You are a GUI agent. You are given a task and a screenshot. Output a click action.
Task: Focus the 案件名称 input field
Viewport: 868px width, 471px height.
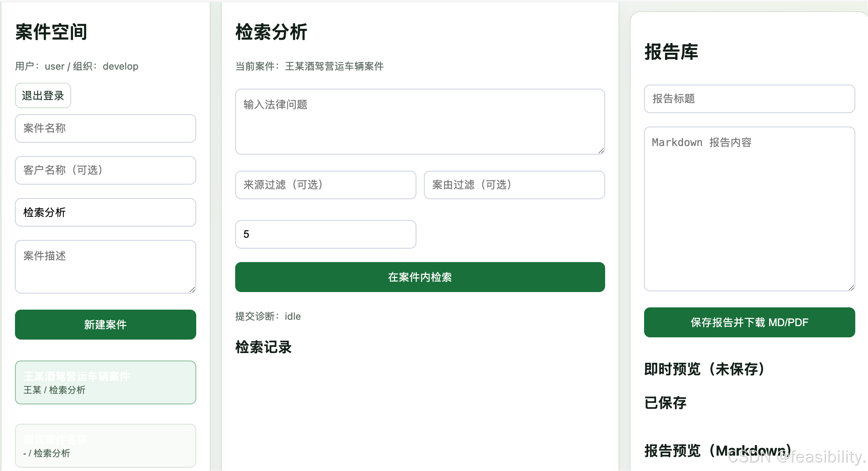tap(105, 128)
